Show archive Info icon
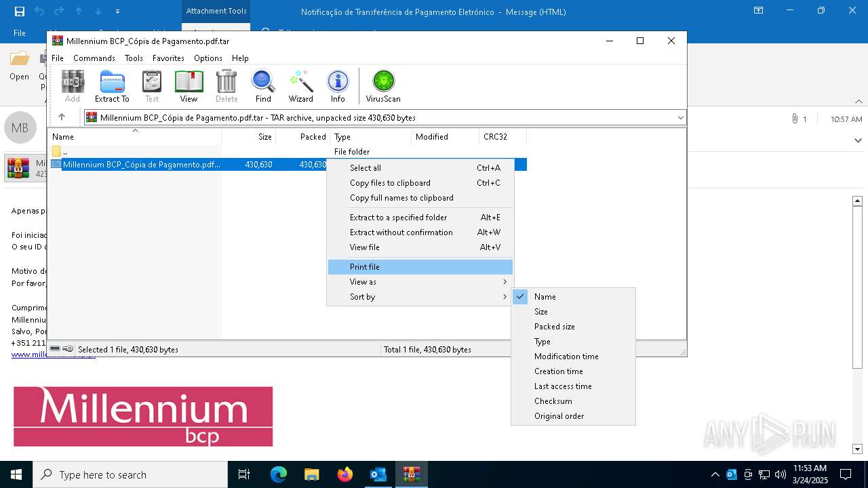The image size is (868, 488). point(338,86)
